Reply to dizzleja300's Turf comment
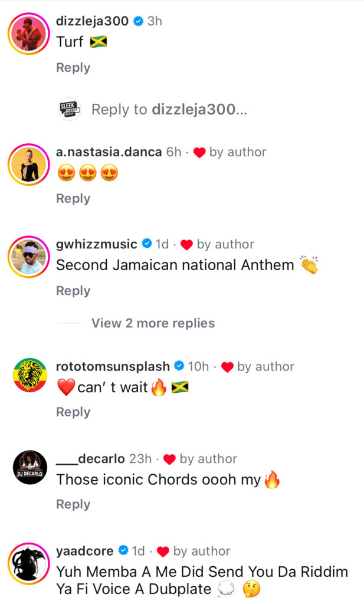 [x=73, y=68]
